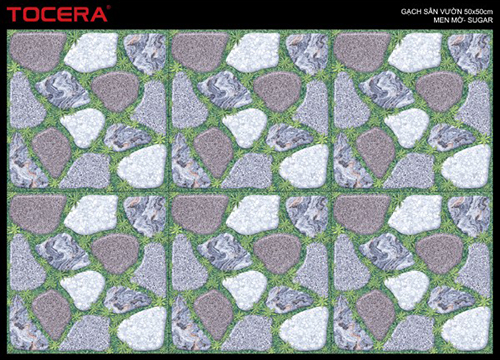Pick the brown corner stone in upper-left tile
This screenshot has height=360, width=500.
coord(37,51)
